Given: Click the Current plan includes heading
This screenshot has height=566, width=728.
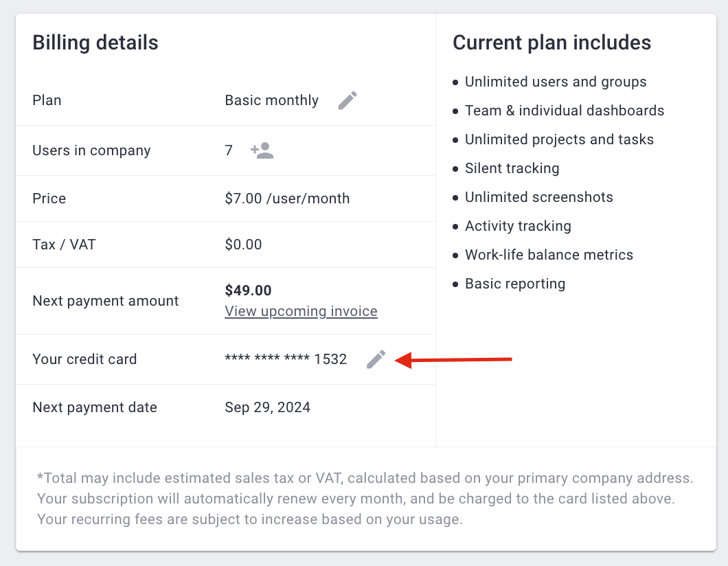Looking at the screenshot, I should [551, 43].
